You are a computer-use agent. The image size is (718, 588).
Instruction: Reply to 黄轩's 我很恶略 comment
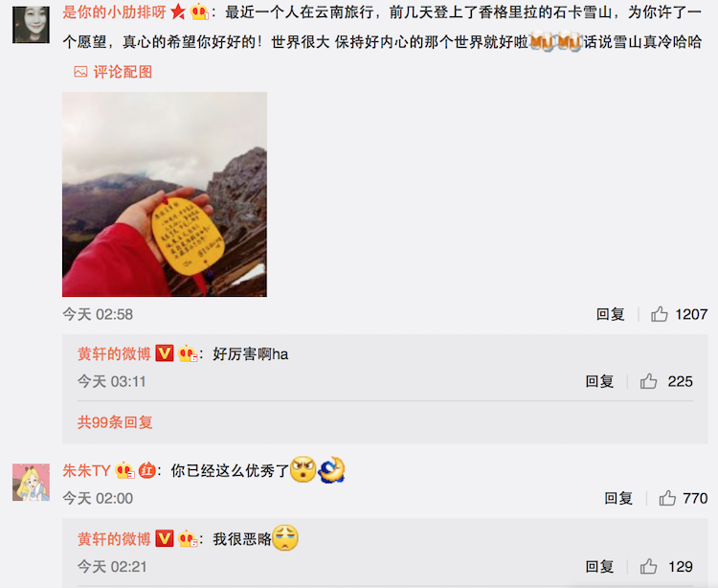click(599, 567)
